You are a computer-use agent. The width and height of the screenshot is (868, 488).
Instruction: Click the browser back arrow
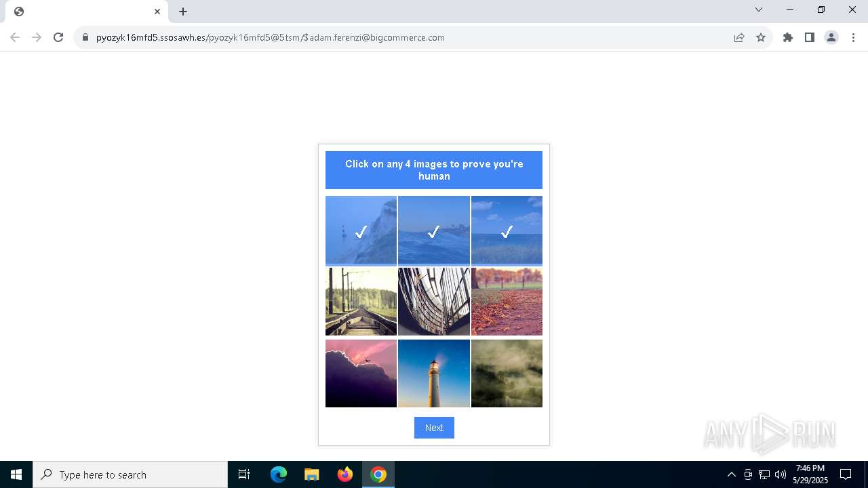coord(15,37)
